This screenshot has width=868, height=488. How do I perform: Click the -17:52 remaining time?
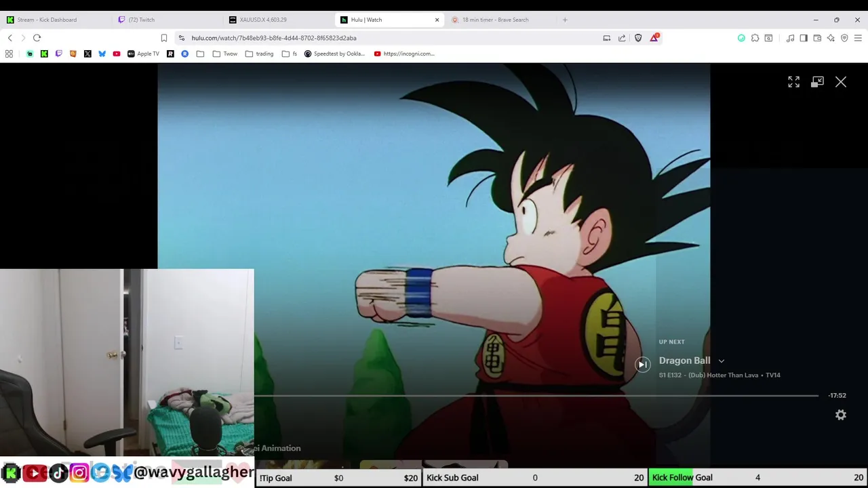coord(837,395)
